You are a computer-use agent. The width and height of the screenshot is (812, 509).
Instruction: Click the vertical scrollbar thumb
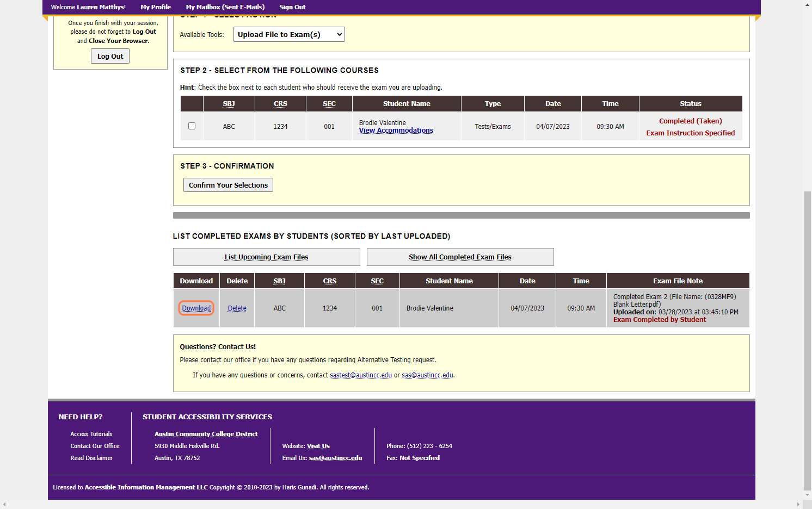(x=808, y=340)
